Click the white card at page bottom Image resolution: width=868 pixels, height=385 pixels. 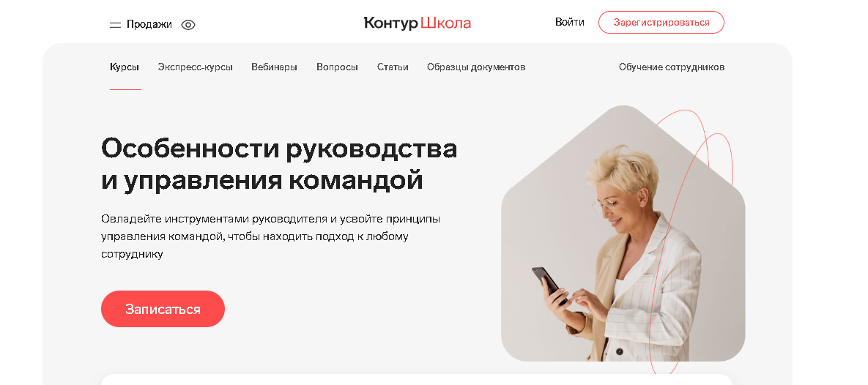[417, 379]
